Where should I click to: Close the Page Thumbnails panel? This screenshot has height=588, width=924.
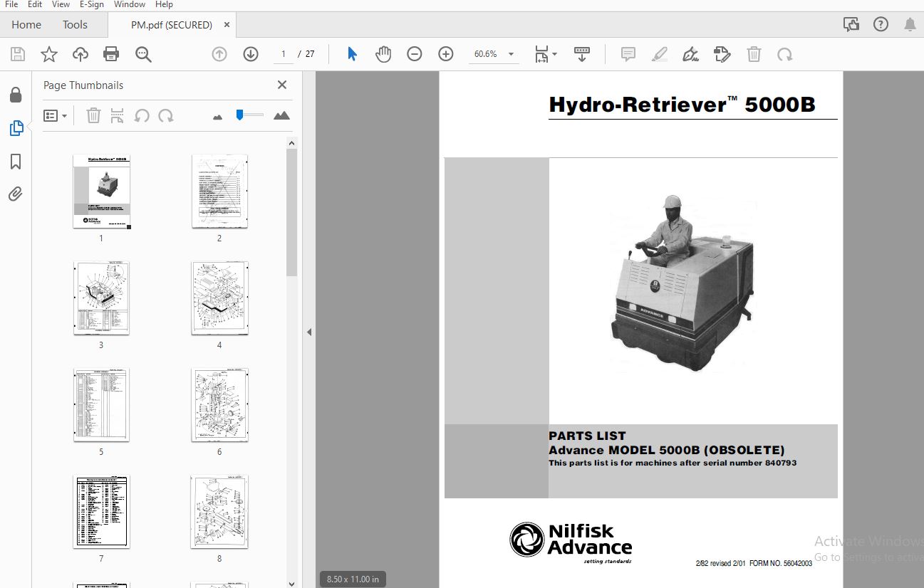pos(282,85)
